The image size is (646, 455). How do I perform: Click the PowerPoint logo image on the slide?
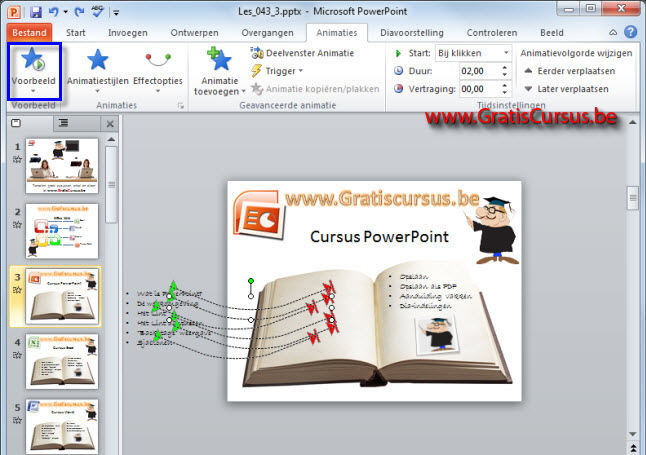pyautogui.click(x=259, y=215)
